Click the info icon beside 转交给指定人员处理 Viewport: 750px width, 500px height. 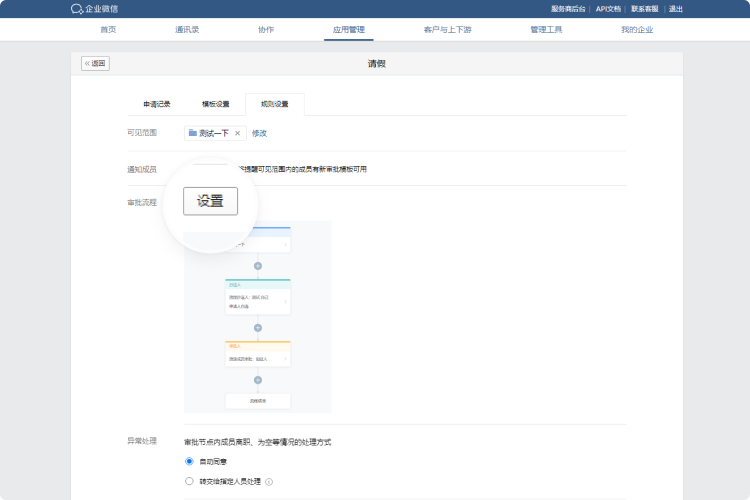pos(269,481)
